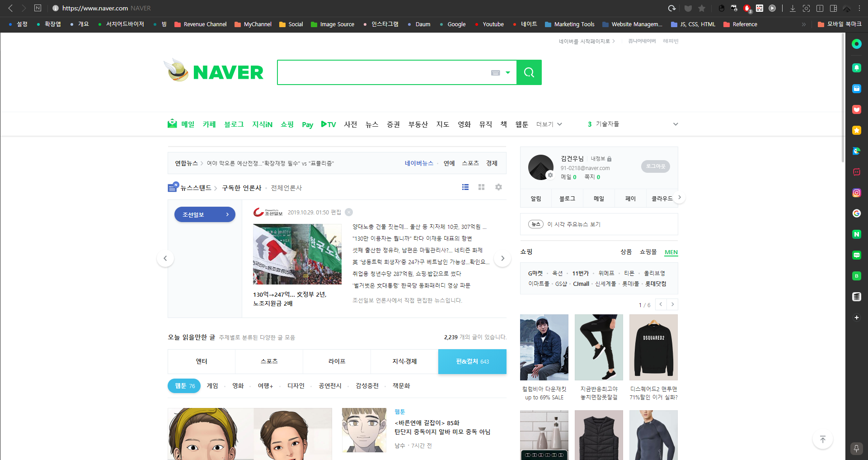Click 이 시각 주요뉴스 보기 link
The height and width of the screenshot is (460, 868).
(574, 224)
